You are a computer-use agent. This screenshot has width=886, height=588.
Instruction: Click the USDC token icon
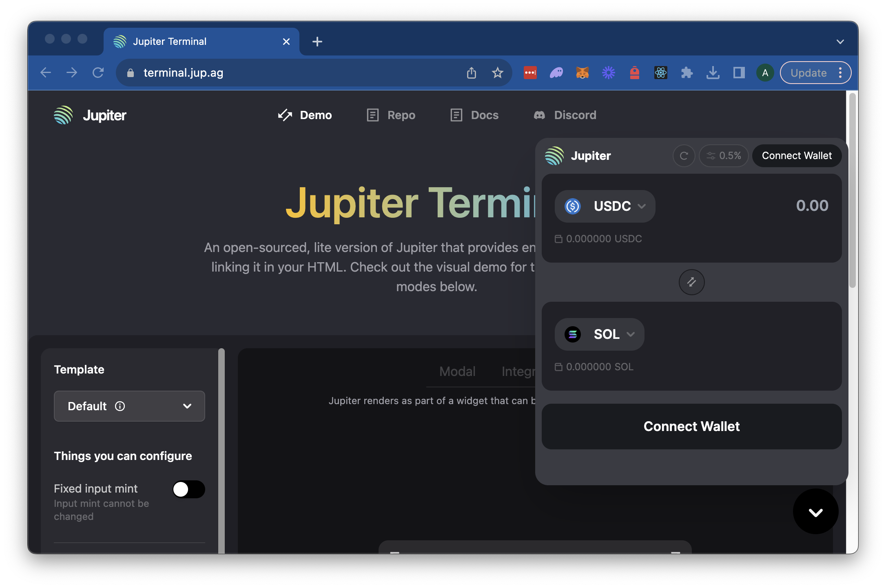573,206
